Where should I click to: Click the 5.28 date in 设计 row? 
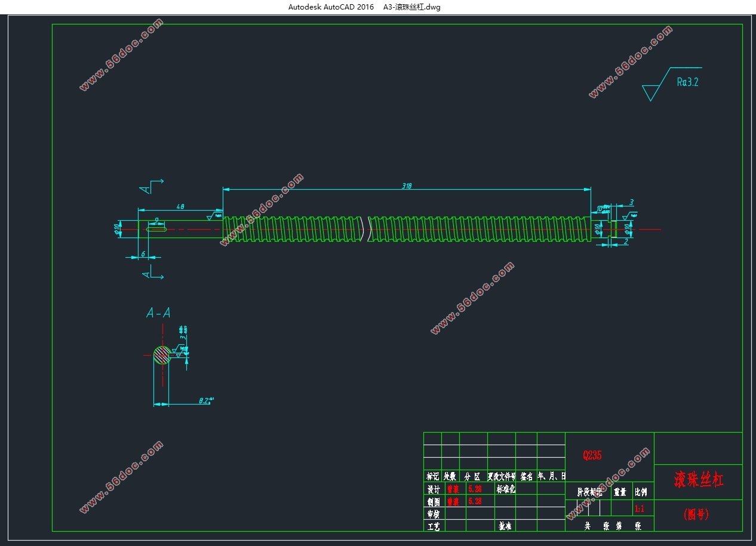coord(475,489)
